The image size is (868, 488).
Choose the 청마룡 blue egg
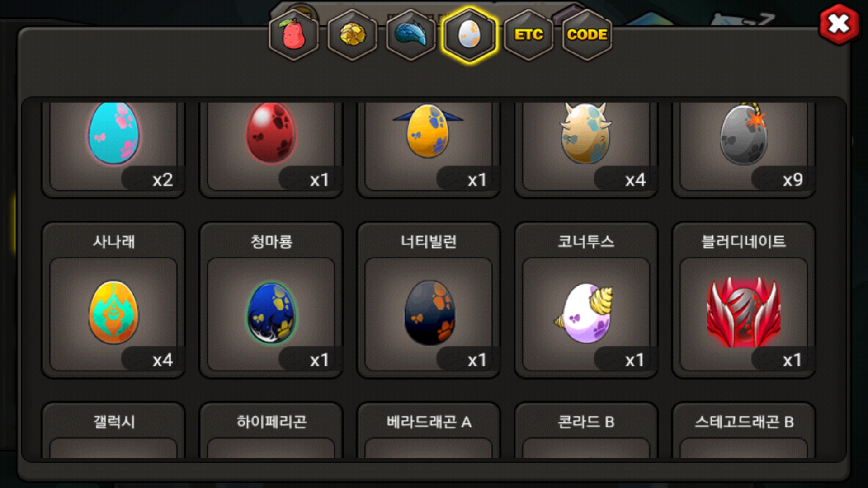tap(271, 300)
